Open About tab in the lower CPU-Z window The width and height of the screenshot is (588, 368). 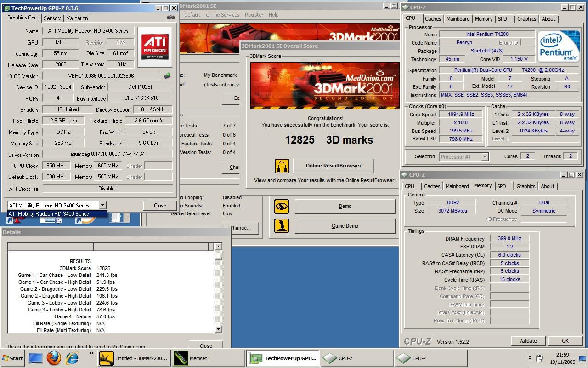pyautogui.click(x=548, y=186)
